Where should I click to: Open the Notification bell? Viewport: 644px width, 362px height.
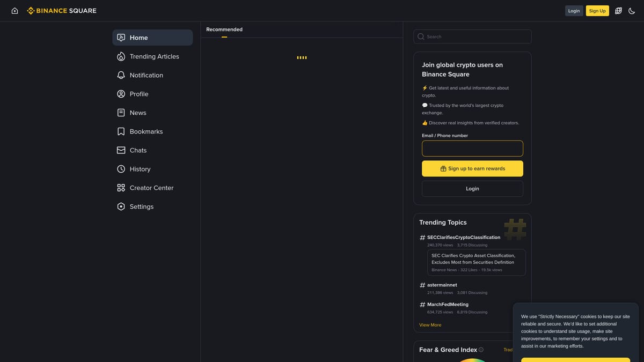[121, 75]
